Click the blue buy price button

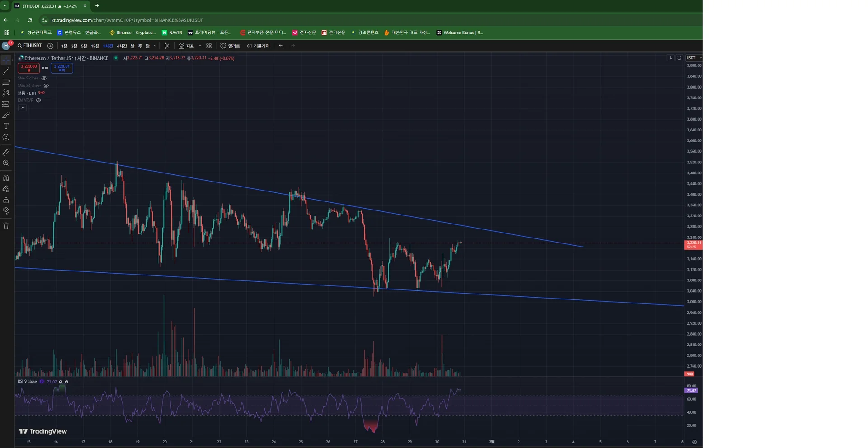tap(61, 68)
